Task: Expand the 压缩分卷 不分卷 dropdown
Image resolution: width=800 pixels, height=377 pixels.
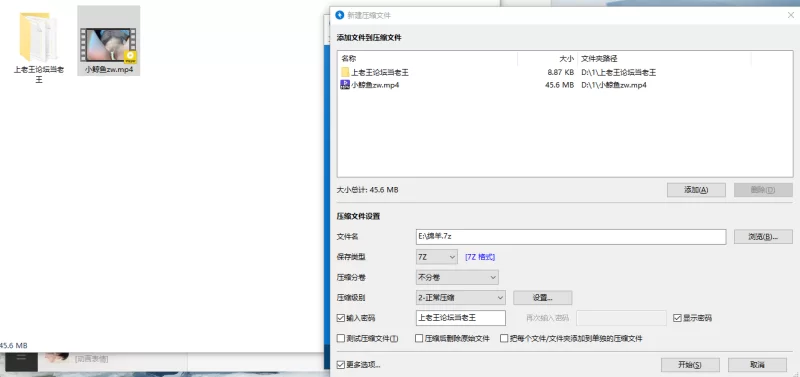Action: pos(457,278)
